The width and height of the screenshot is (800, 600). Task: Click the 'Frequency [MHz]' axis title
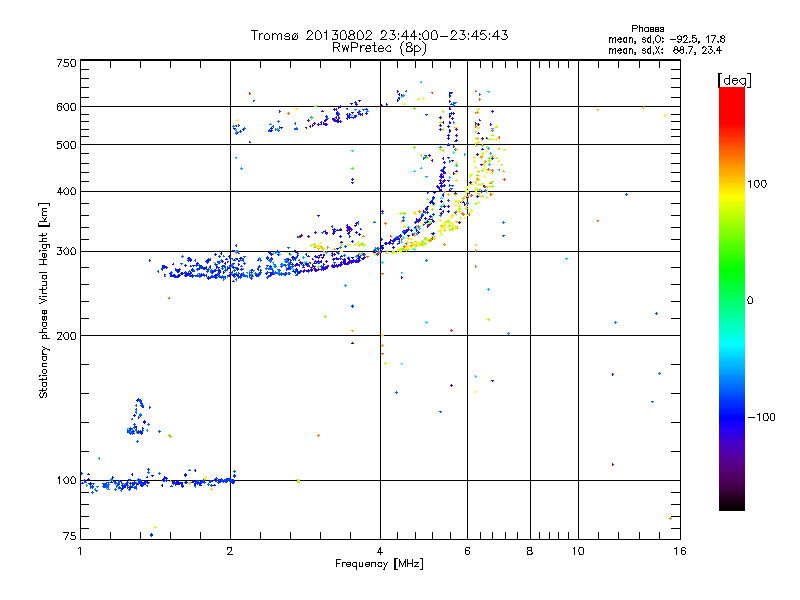click(x=379, y=564)
